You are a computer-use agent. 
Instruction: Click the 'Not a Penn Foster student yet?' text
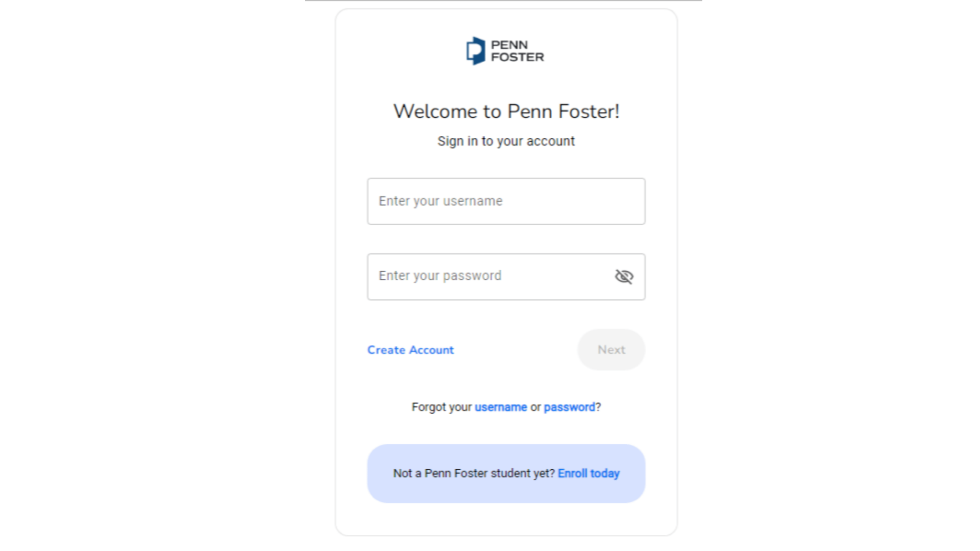(474, 474)
